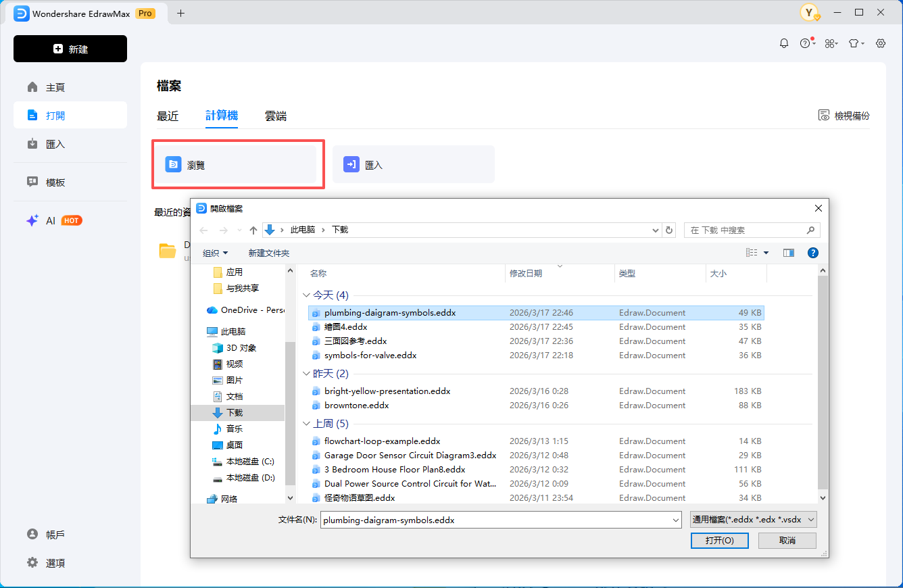
Task: Go up one folder level arrow
Action: pos(253,230)
